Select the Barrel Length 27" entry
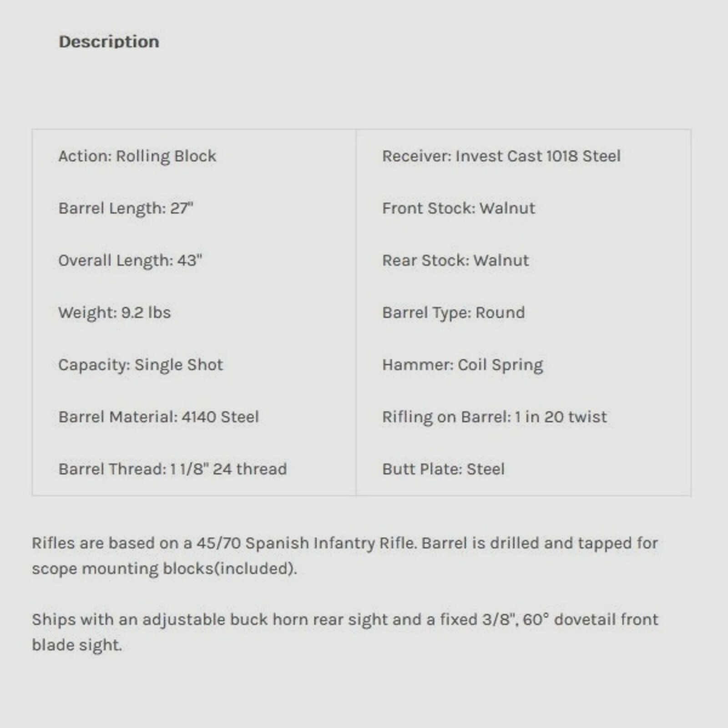 [126, 208]
